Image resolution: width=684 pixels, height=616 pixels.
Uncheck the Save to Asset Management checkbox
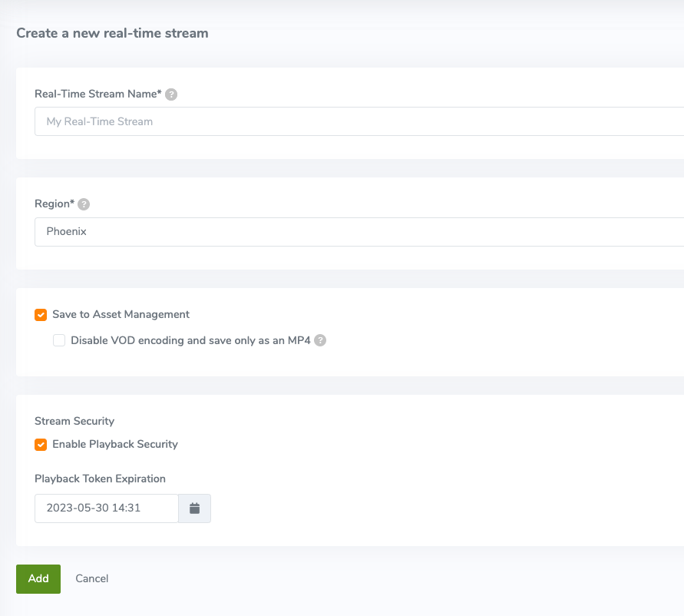(41, 315)
